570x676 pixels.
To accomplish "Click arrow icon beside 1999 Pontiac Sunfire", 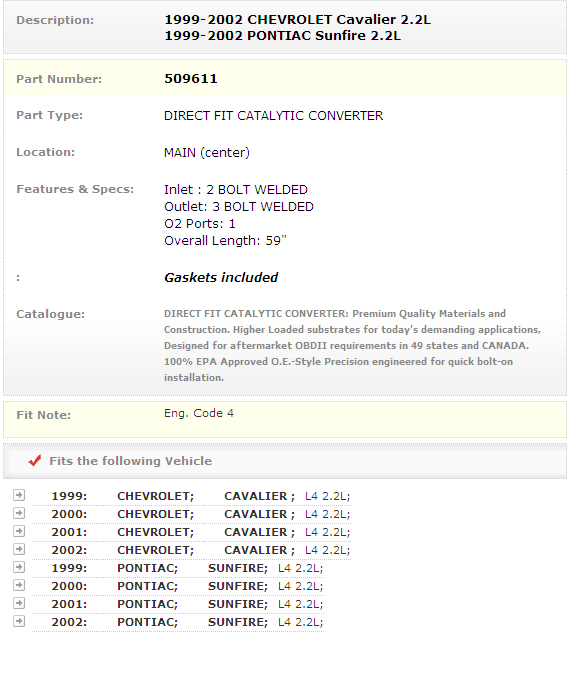I will pyautogui.click(x=19, y=567).
